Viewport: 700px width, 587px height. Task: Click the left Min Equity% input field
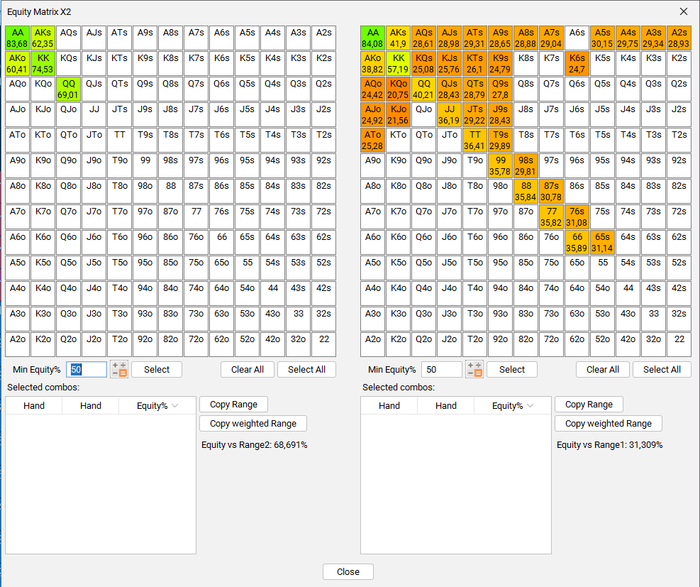click(x=87, y=370)
